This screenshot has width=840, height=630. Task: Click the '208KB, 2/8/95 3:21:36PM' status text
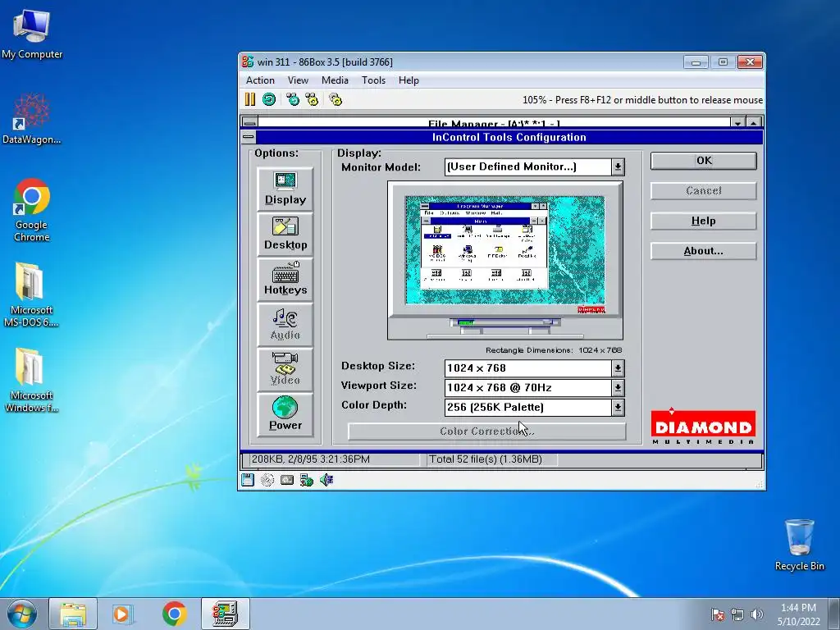coord(311,459)
